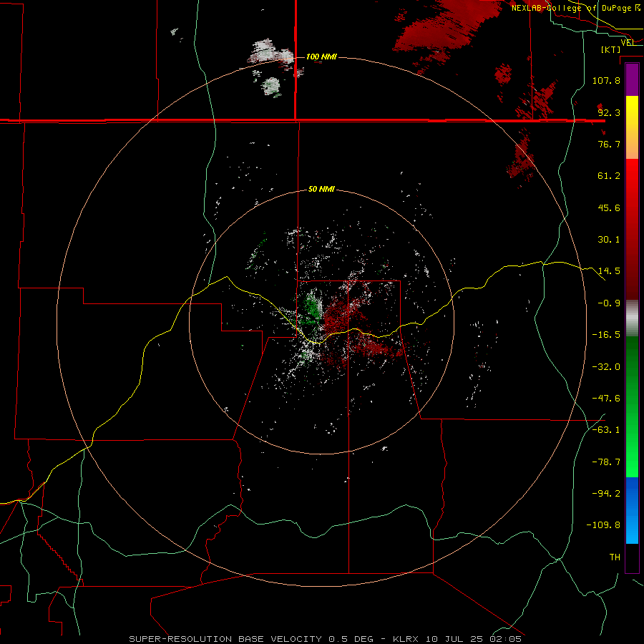This screenshot has width=644, height=644.
Task: Click the TH label on the legend
Action: coord(615,557)
